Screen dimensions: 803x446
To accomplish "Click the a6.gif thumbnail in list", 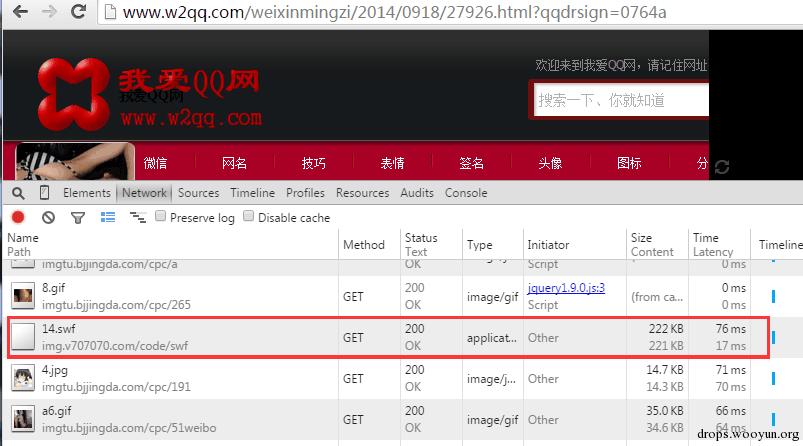I will click(23, 418).
